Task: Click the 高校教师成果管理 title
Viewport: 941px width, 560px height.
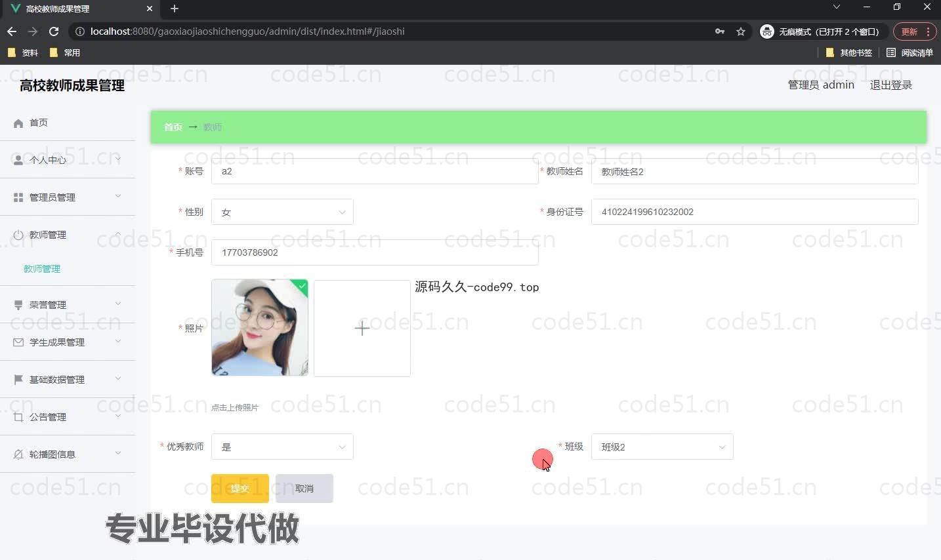Action: click(x=72, y=85)
